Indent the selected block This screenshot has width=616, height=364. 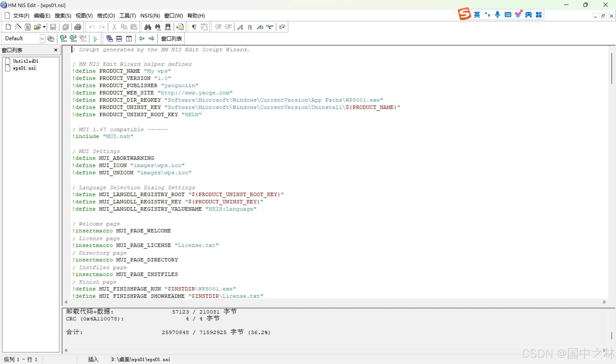coord(218,27)
